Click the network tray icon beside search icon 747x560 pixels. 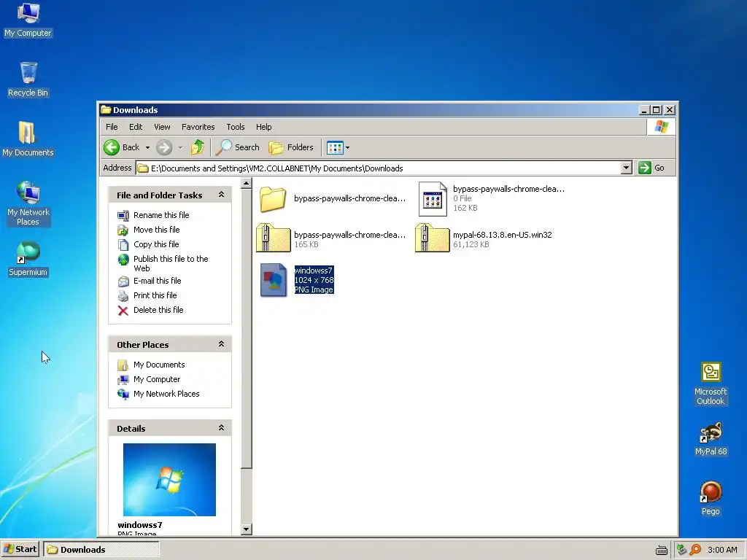(x=681, y=550)
